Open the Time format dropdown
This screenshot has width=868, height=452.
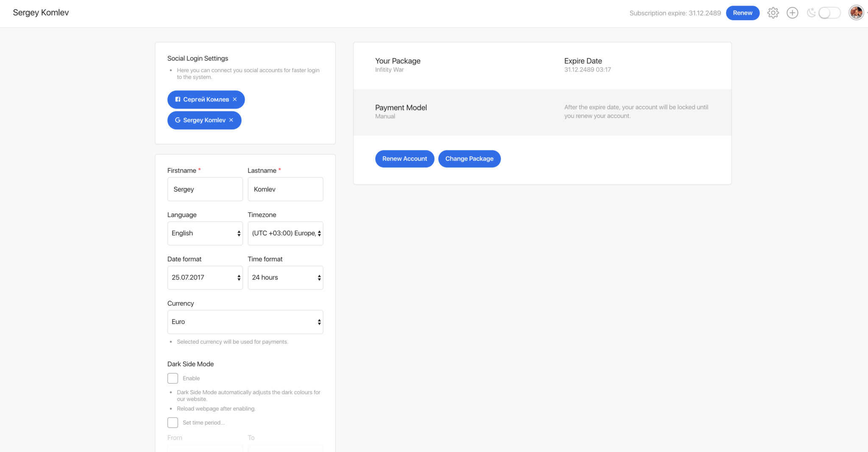285,278
